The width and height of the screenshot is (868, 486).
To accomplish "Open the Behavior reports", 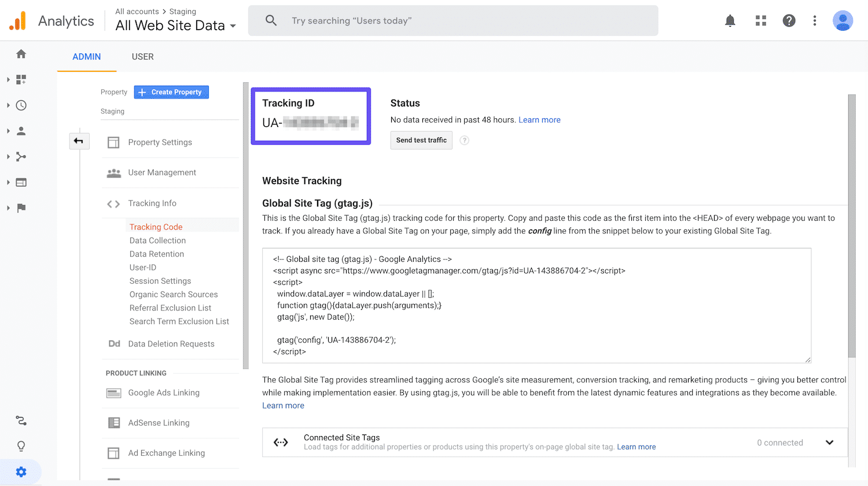I will [x=21, y=182].
